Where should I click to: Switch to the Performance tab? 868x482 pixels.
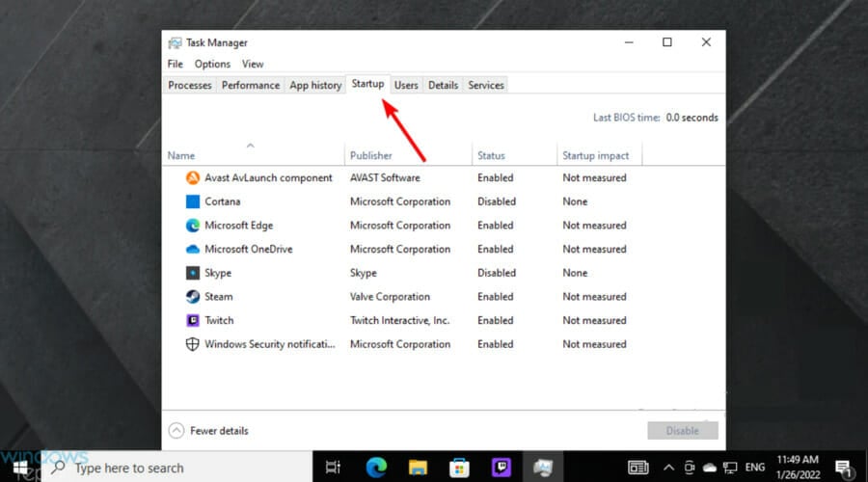(251, 85)
